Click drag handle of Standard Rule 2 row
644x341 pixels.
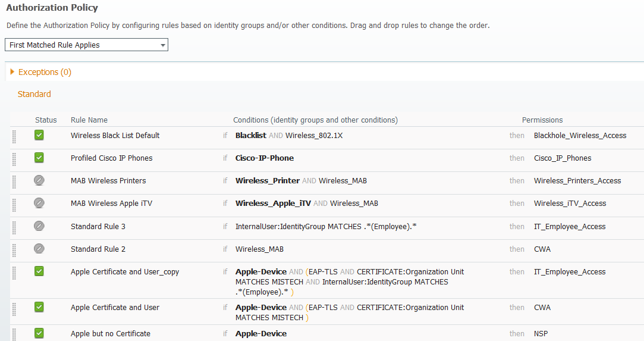pos(14,250)
